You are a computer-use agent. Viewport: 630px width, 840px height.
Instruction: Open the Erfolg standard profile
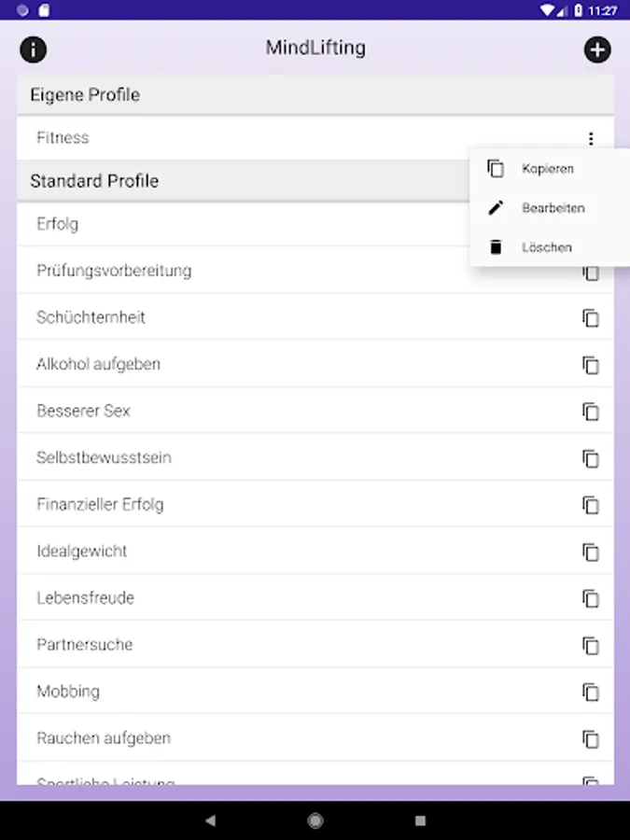[58, 224]
